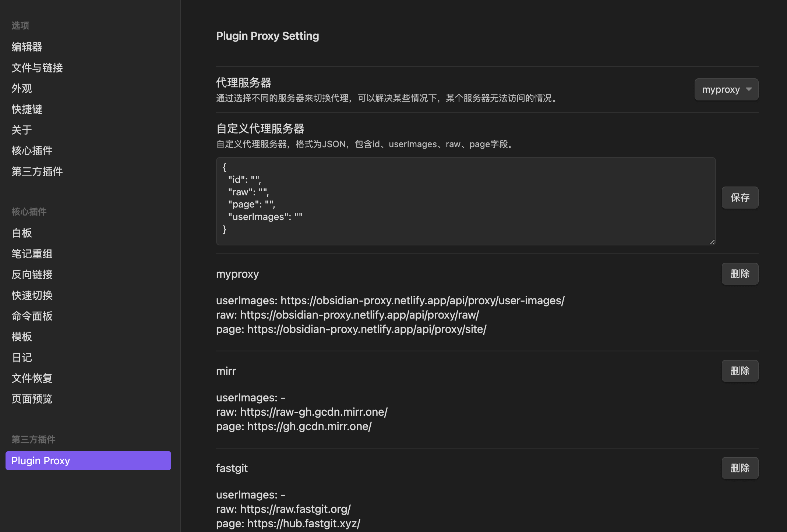
Task: Select the 白板 core plugin settings
Action: tap(21, 233)
